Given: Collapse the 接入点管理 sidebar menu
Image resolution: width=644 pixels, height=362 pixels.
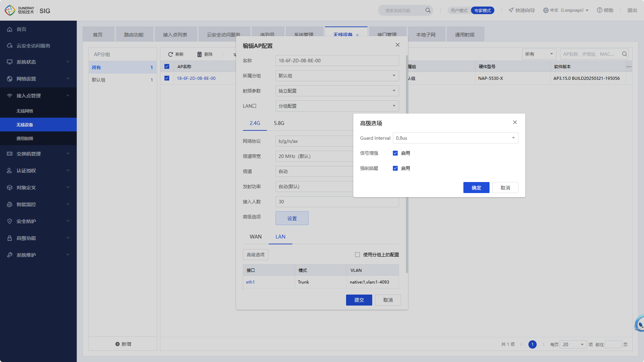Looking at the screenshot, I should click(x=38, y=96).
